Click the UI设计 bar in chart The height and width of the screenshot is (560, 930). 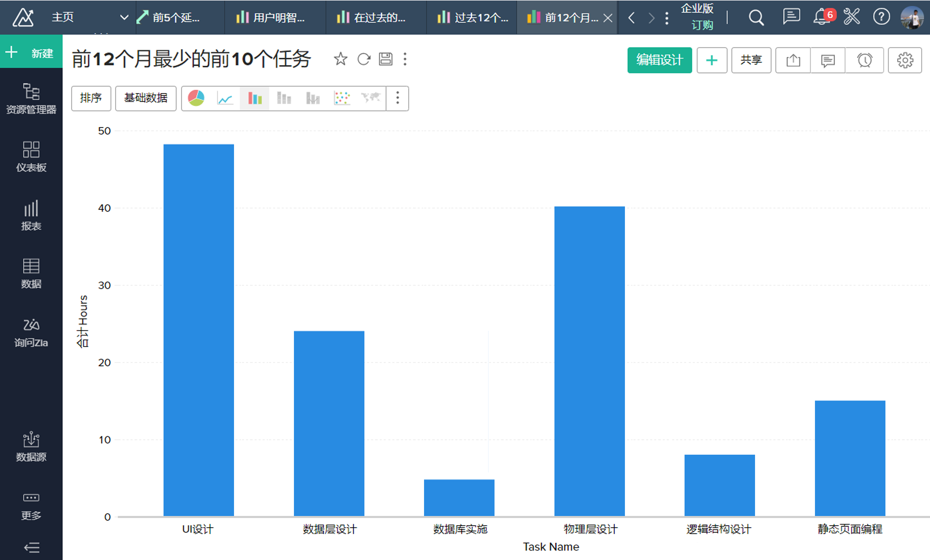pyautogui.click(x=198, y=330)
